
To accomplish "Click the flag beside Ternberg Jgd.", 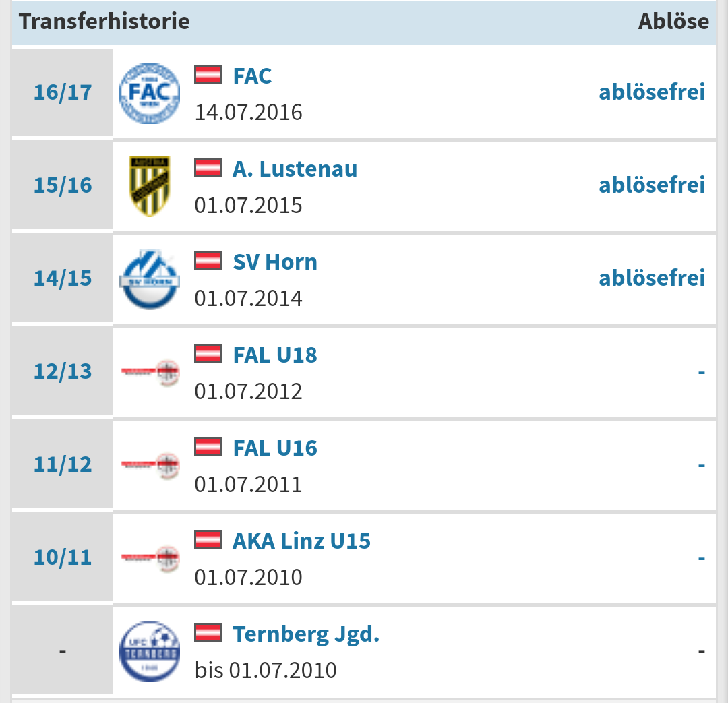I will click(x=208, y=633).
